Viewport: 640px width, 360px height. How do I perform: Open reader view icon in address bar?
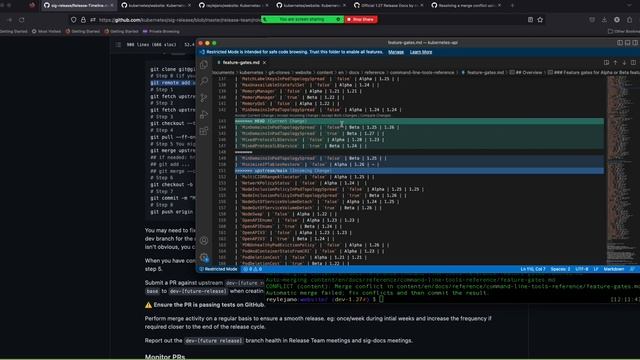click(530, 20)
